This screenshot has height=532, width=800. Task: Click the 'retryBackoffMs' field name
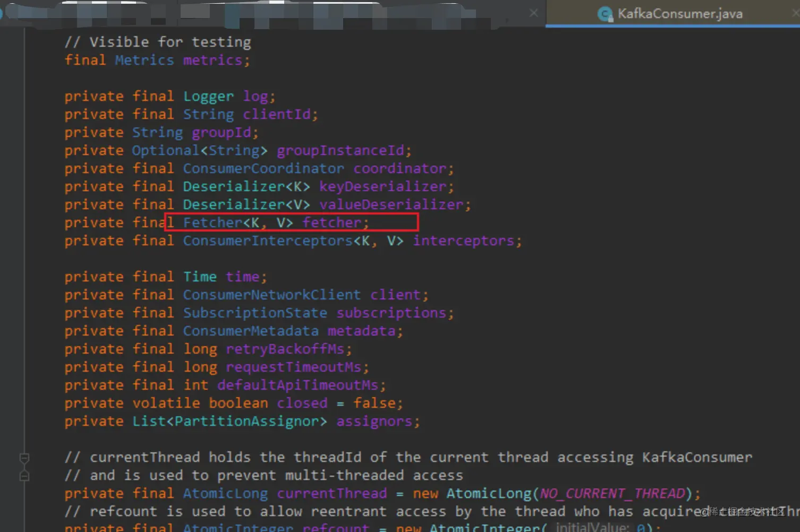[x=285, y=349]
